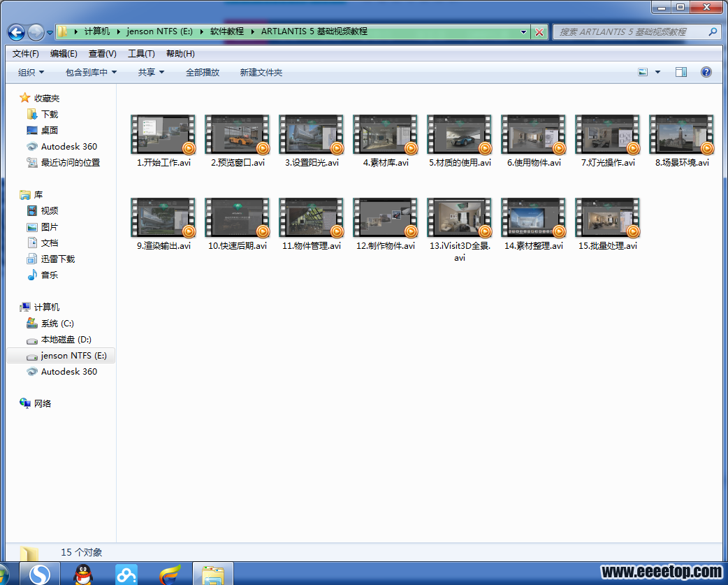
Task: Click the magnifier search icon
Action: (713, 31)
